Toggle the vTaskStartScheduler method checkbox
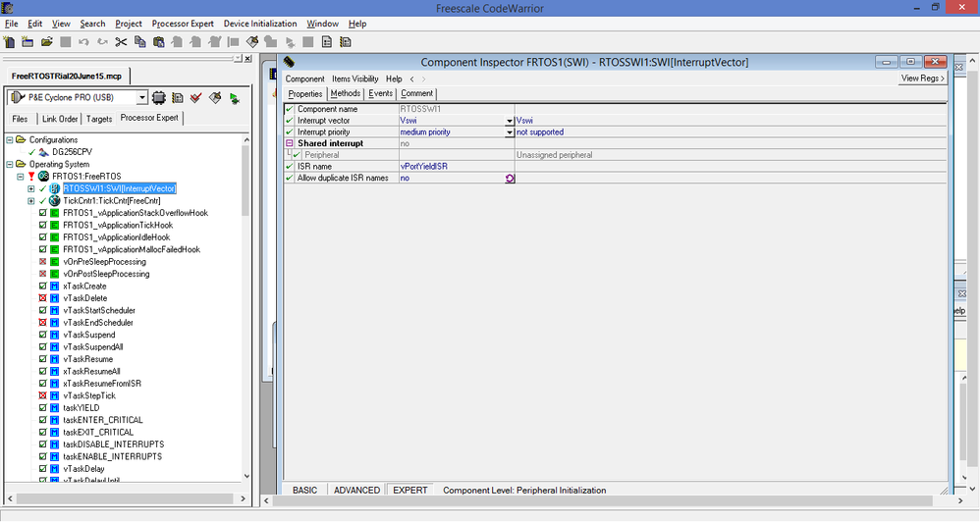Screen dimensions: 980x522 pos(42,310)
